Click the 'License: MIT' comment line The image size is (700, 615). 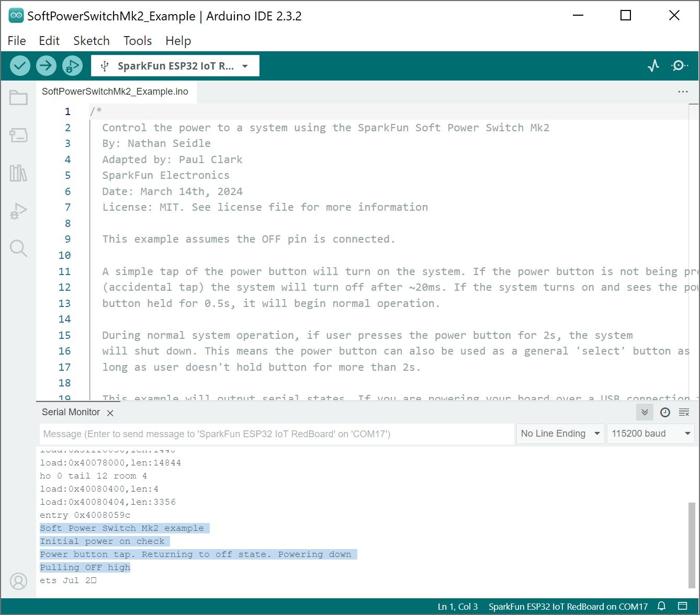point(265,207)
